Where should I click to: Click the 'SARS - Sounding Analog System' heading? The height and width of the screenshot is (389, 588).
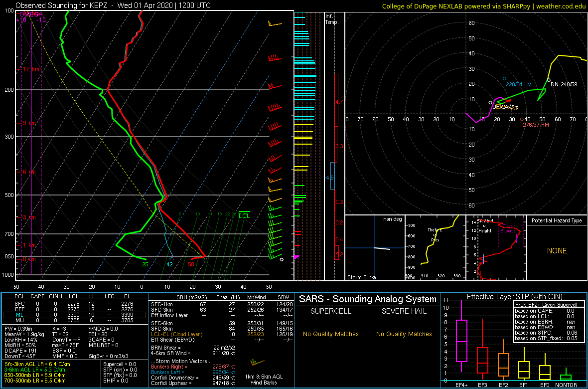pyautogui.click(x=368, y=299)
